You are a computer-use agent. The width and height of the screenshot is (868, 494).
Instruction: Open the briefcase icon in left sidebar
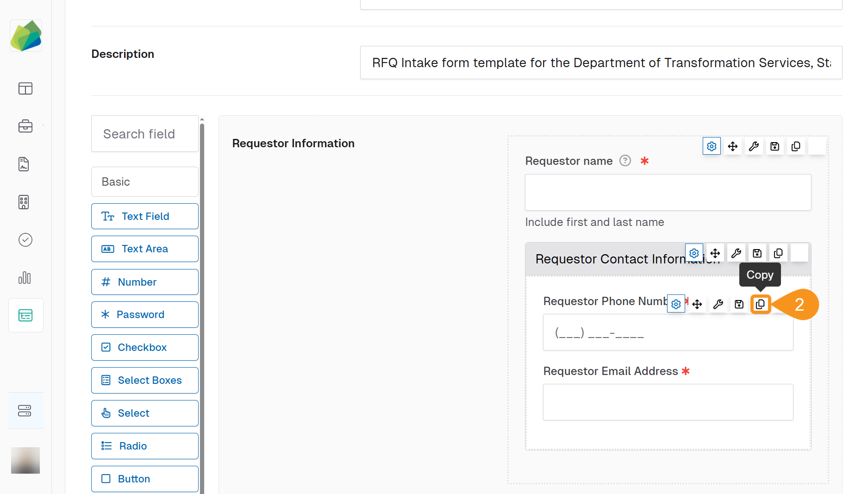point(25,126)
